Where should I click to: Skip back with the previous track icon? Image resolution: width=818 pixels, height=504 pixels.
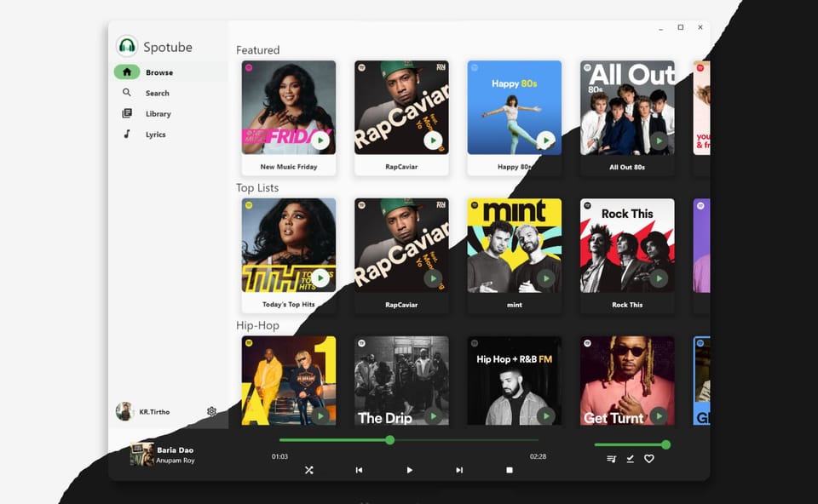[360, 469]
